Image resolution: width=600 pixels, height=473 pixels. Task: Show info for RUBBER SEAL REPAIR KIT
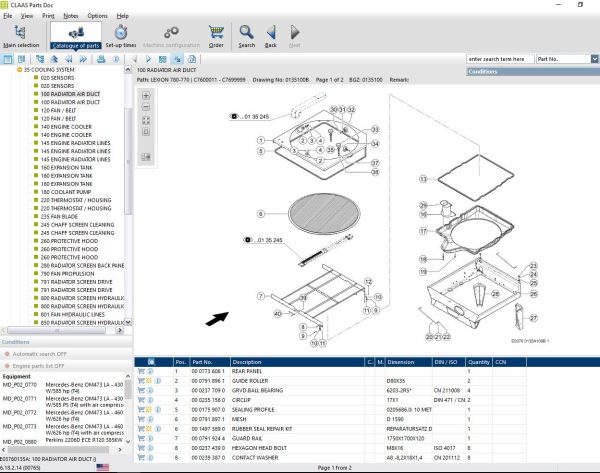158,429
